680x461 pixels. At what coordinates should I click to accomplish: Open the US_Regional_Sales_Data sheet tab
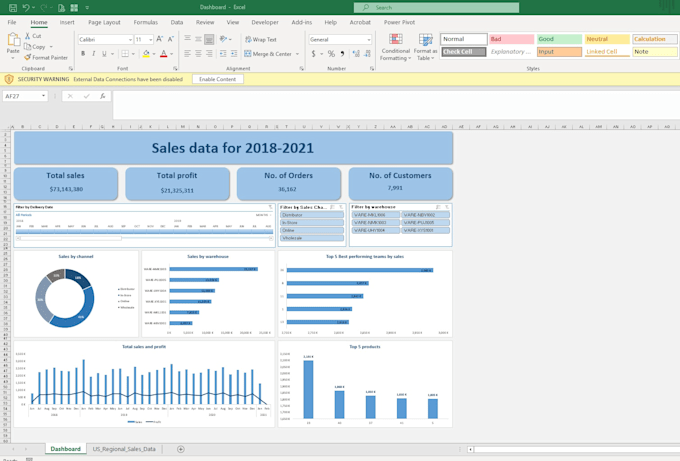tap(124, 449)
